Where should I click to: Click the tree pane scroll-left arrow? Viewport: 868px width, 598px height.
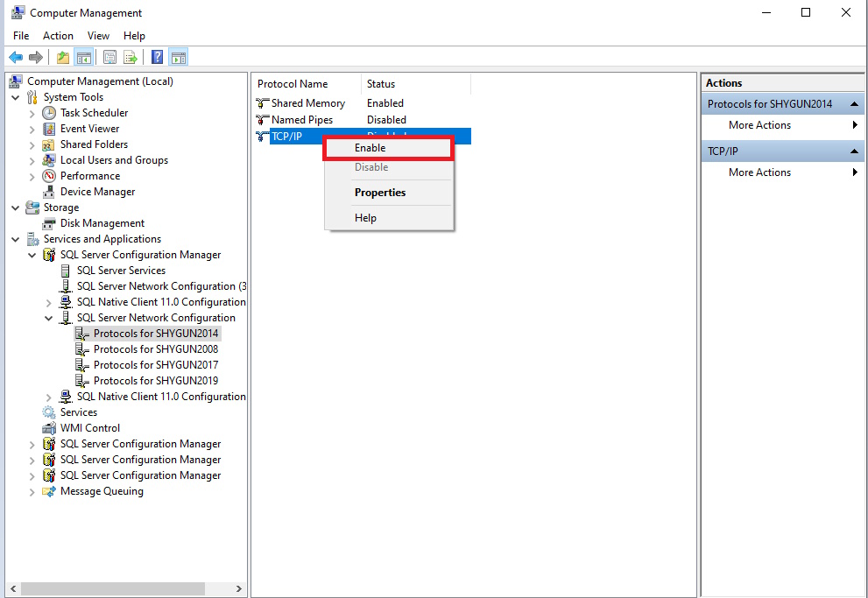point(13,588)
